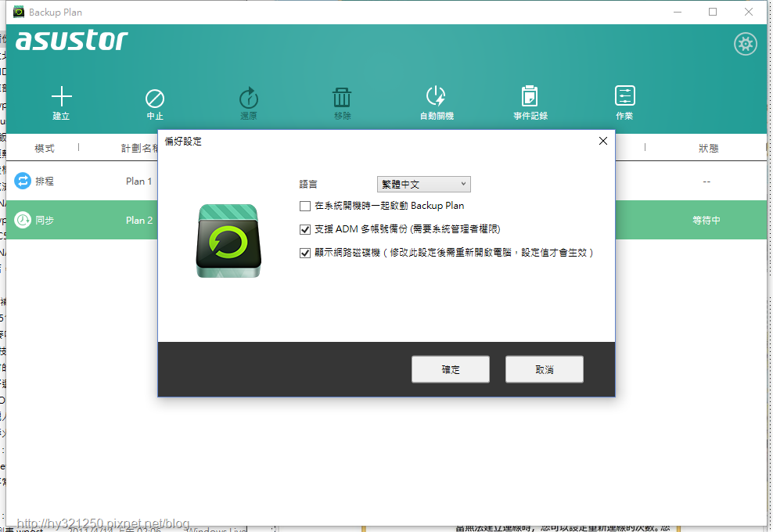
Task: Select the Plan 2 row name
Action: point(139,221)
